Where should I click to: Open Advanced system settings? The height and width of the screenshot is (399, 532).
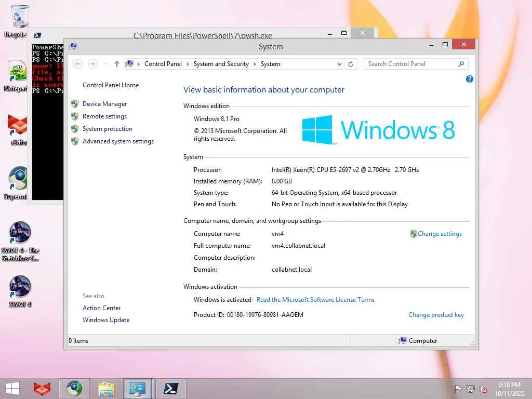(118, 141)
